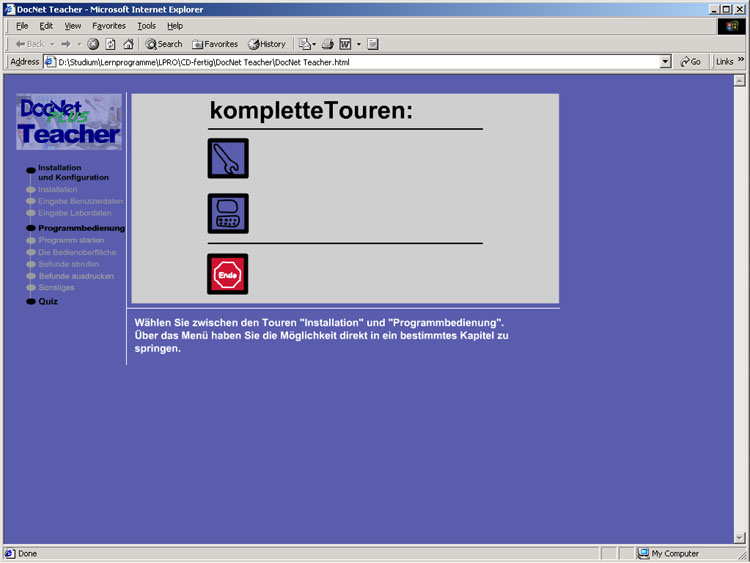
Task: Open the Search pane from toolbar
Action: (x=164, y=44)
